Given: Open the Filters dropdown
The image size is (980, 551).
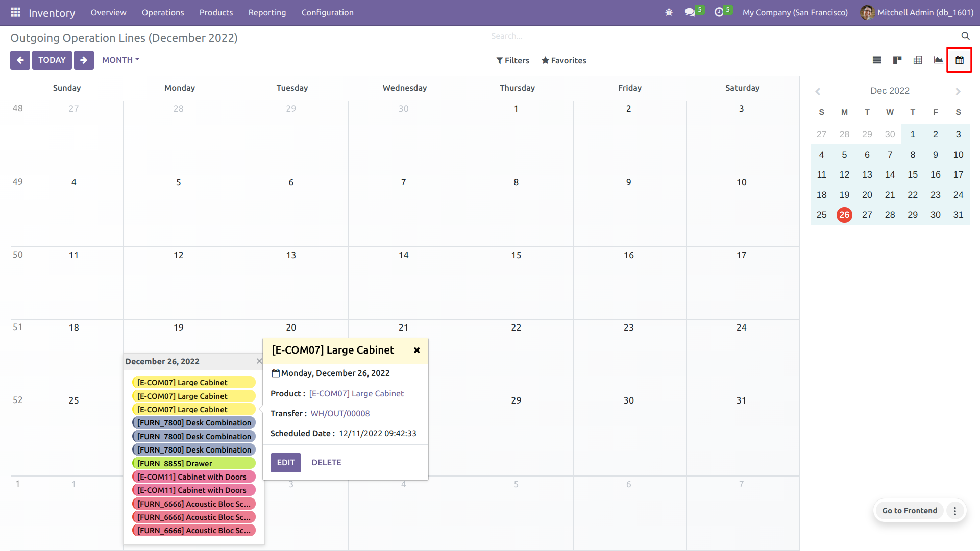Looking at the screenshot, I should (x=512, y=60).
